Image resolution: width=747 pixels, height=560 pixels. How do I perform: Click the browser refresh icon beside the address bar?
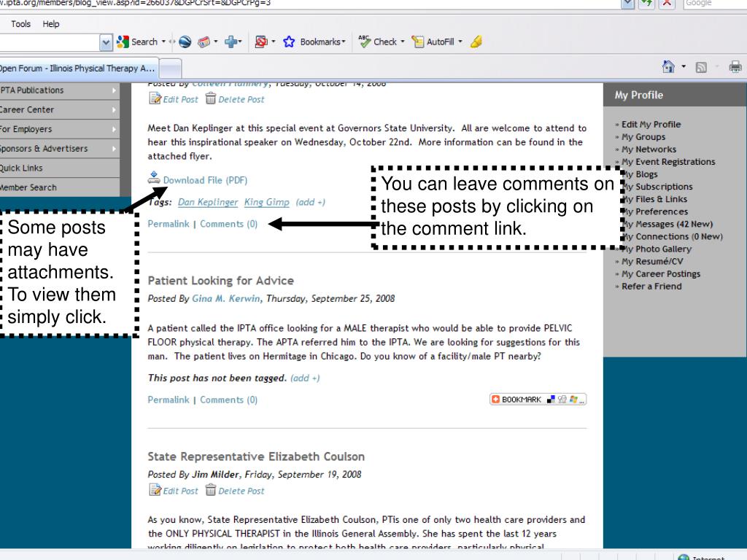click(x=646, y=3)
